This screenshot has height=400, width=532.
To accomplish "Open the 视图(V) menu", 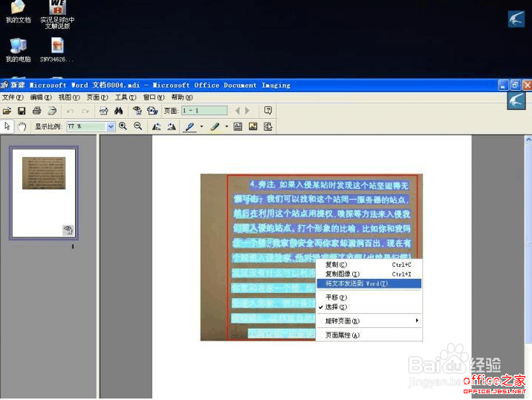I will pos(69,97).
